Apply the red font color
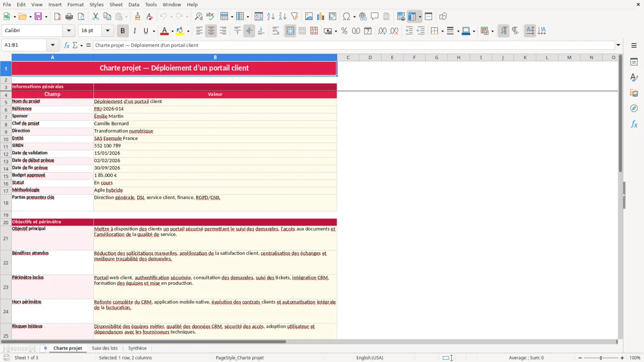Image resolution: width=644 pixels, height=362 pixels. pyautogui.click(x=165, y=31)
